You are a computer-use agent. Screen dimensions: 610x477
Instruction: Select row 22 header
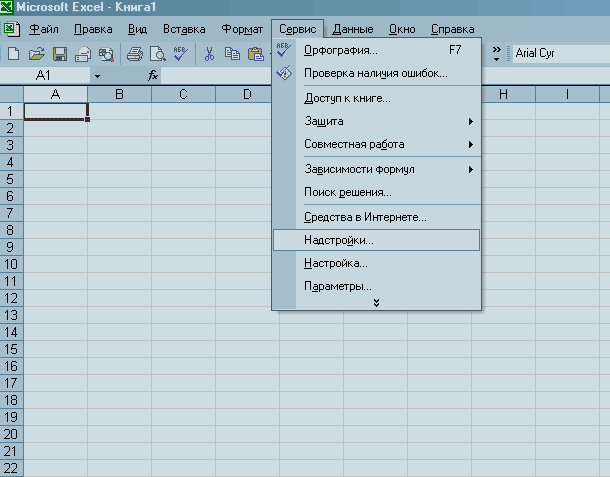point(11,468)
